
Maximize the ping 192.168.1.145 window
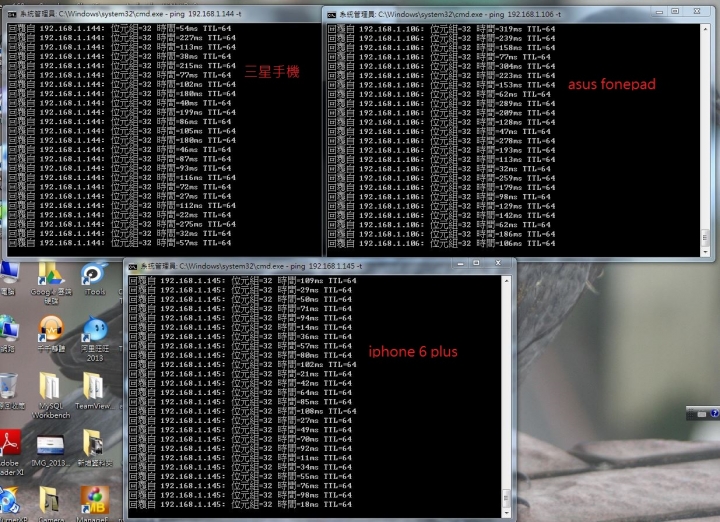click(x=476, y=263)
